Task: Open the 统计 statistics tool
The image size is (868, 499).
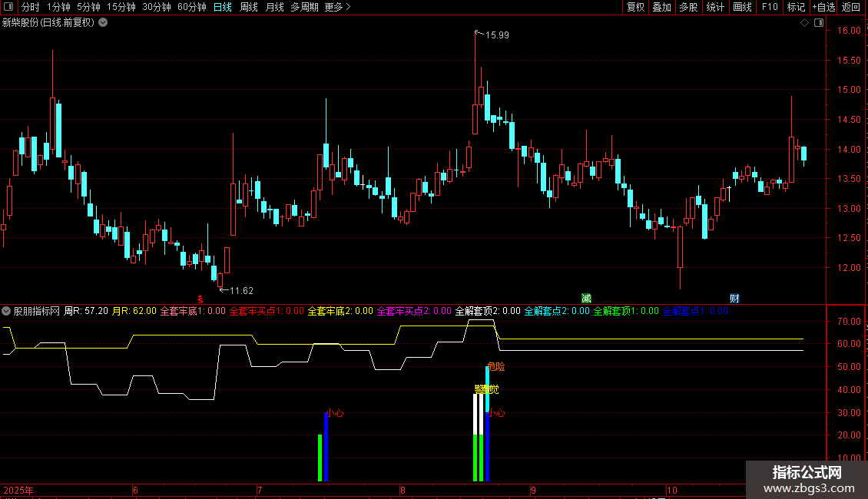Action: coord(714,7)
